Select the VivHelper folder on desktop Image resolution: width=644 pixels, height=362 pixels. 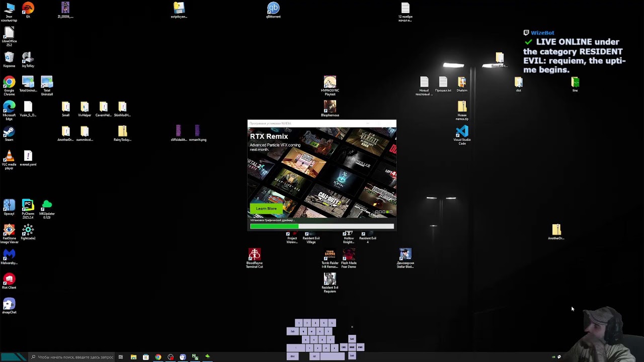(85, 109)
